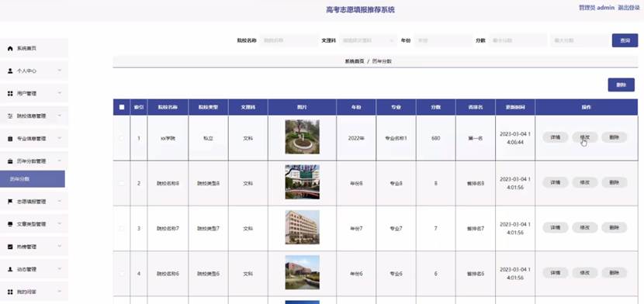Expand the 院校信息管理 chevron
The width and height of the screenshot is (644, 304).
tap(60, 116)
